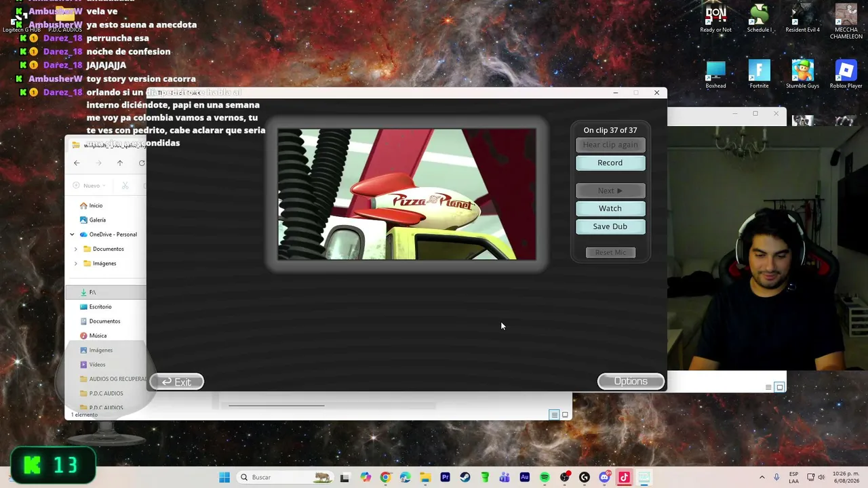Open the Options button in dubbing app
Screen dimensions: 868x488
[x=631, y=381]
